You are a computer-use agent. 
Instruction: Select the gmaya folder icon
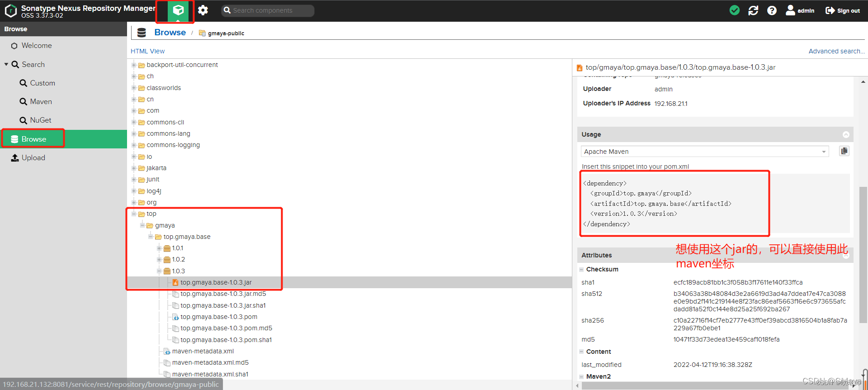click(150, 225)
